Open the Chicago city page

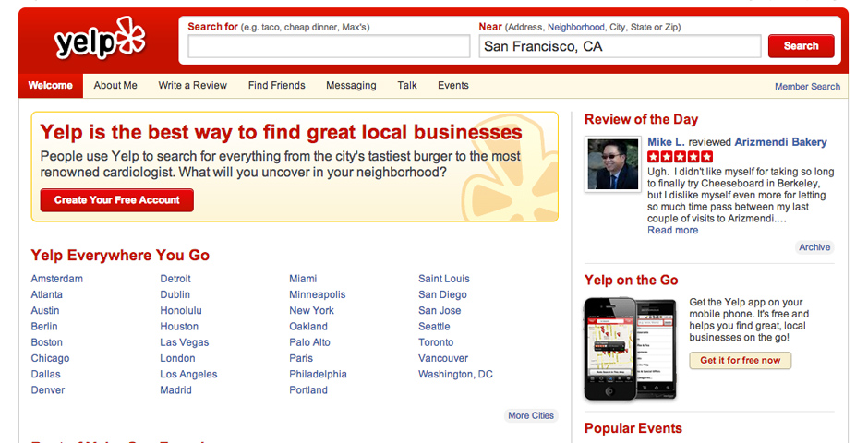tap(50, 358)
